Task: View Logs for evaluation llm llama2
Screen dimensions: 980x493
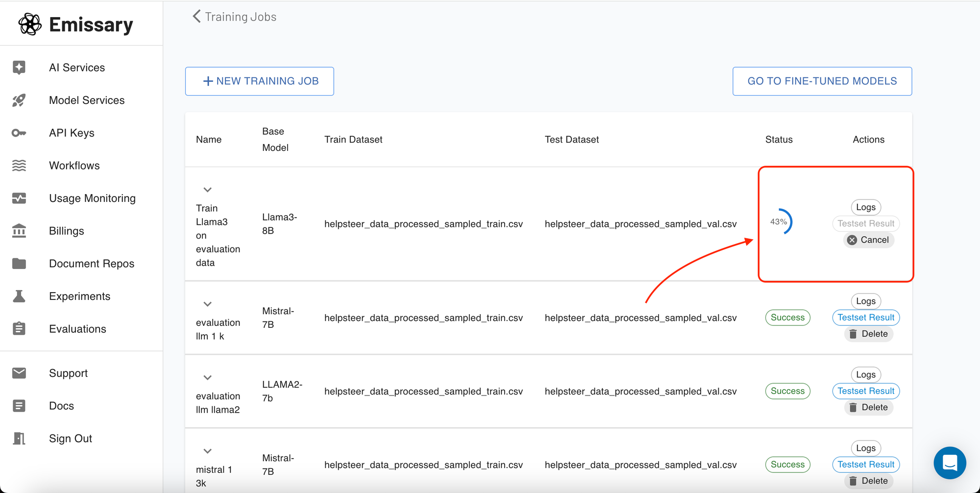Action: 866,375
